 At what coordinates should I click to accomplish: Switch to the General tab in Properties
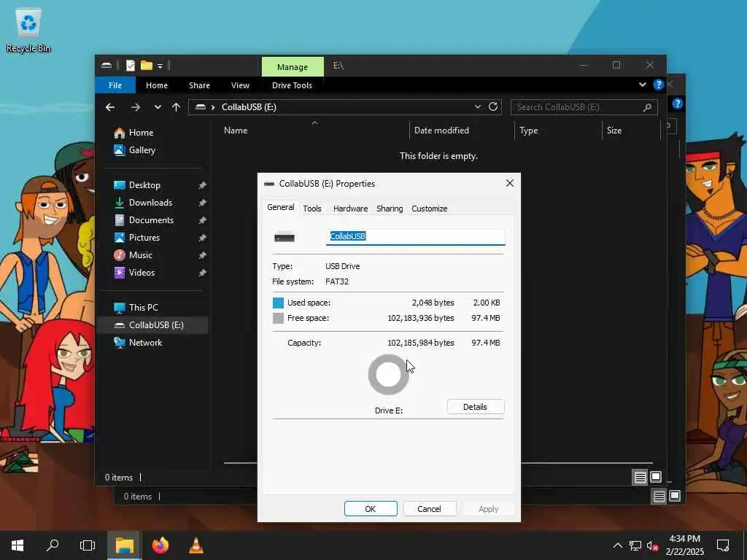tap(281, 207)
